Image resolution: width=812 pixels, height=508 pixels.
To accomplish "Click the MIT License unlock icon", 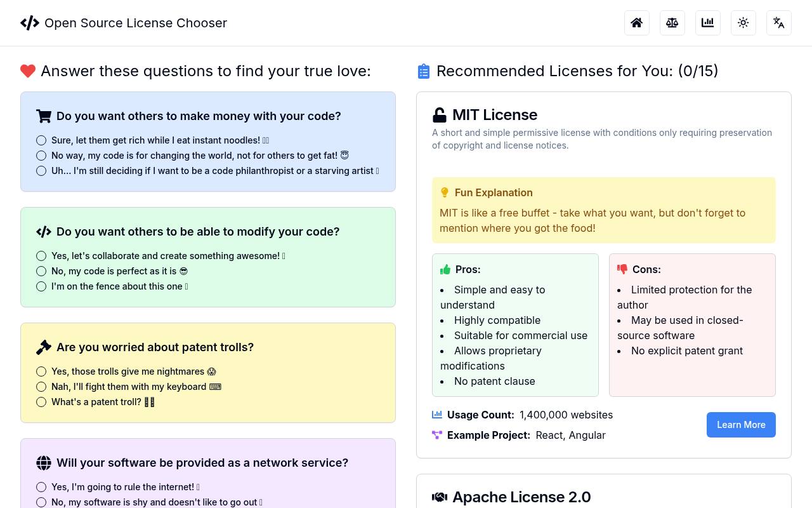I will 439,115.
